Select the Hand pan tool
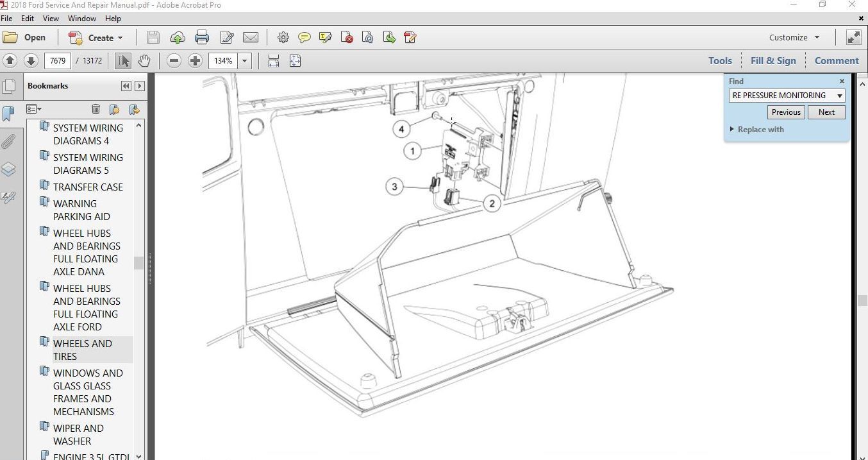Screen dimensions: 868x460 [144, 61]
